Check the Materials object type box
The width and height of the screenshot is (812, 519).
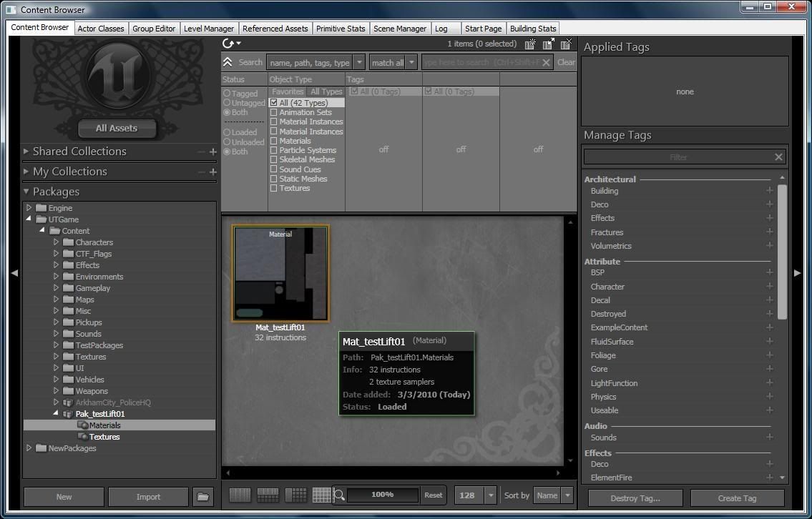[274, 141]
